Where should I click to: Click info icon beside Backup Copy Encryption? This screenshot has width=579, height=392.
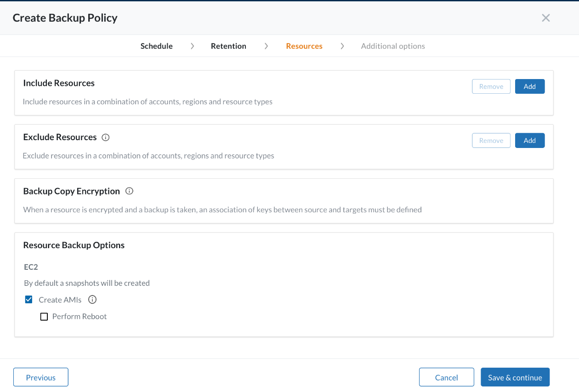pyautogui.click(x=129, y=191)
